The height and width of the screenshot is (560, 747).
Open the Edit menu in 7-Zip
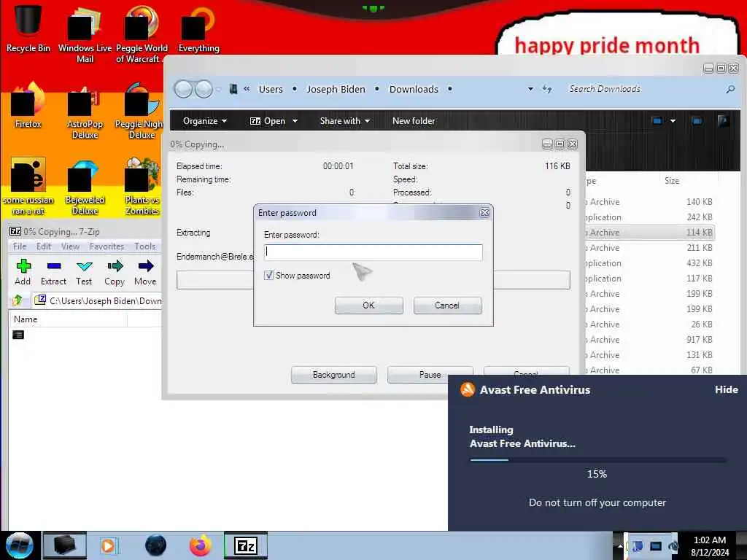(43, 246)
